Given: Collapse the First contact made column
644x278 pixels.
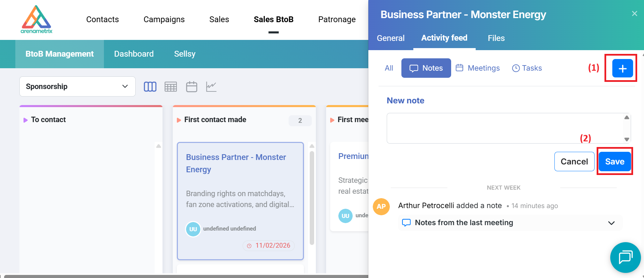Looking at the screenshot, I should (x=179, y=120).
